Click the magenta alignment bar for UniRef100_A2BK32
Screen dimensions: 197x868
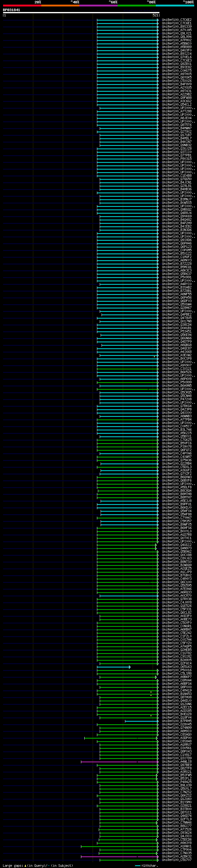tap(120, 857)
